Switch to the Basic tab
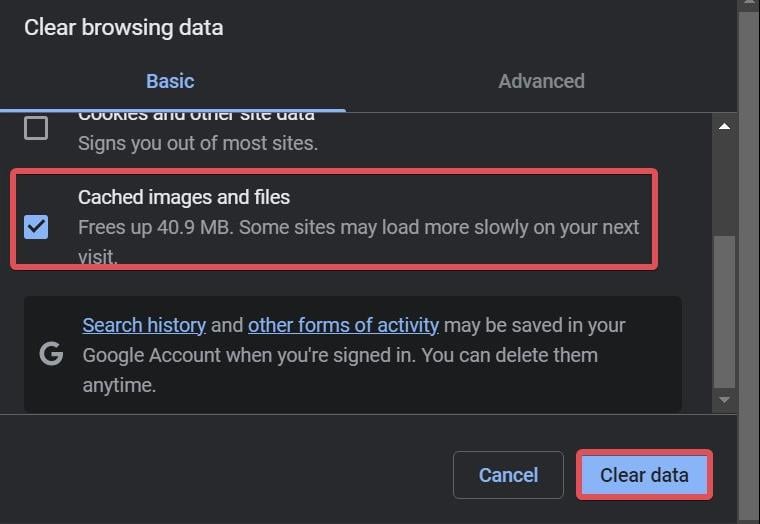This screenshot has height=524, width=760. point(170,81)
